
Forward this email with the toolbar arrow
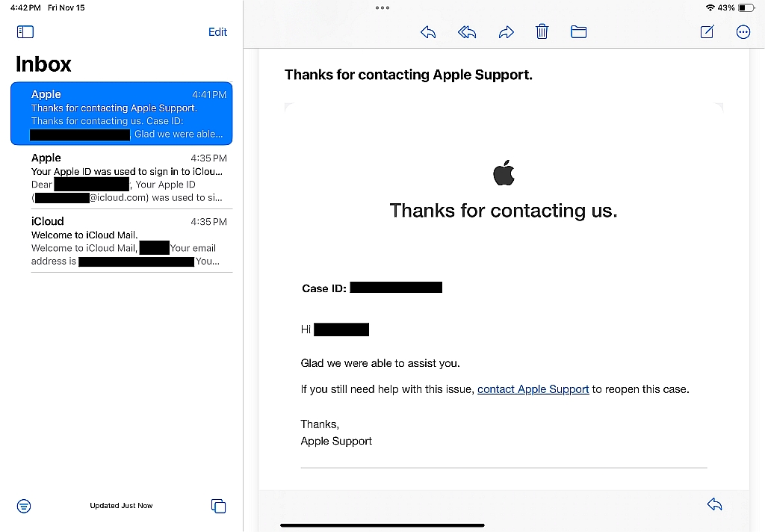point(506,32)
